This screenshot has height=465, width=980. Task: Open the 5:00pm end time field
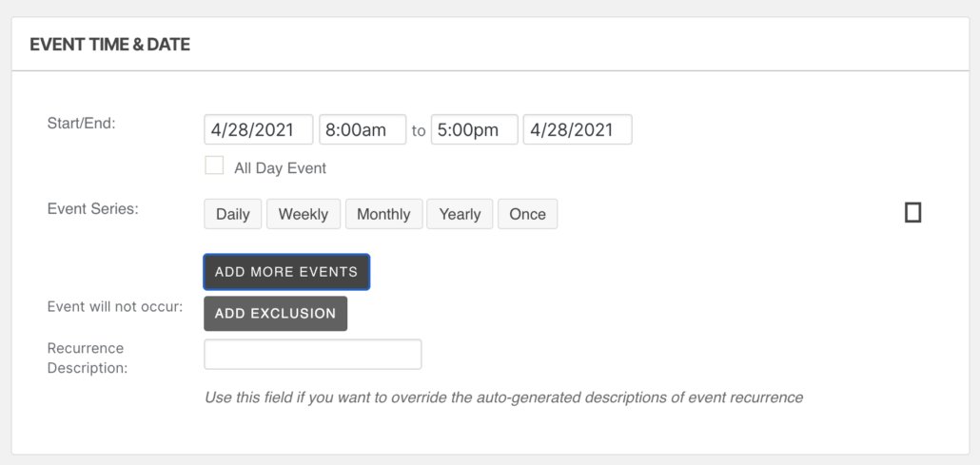click(x=474, y=130)
